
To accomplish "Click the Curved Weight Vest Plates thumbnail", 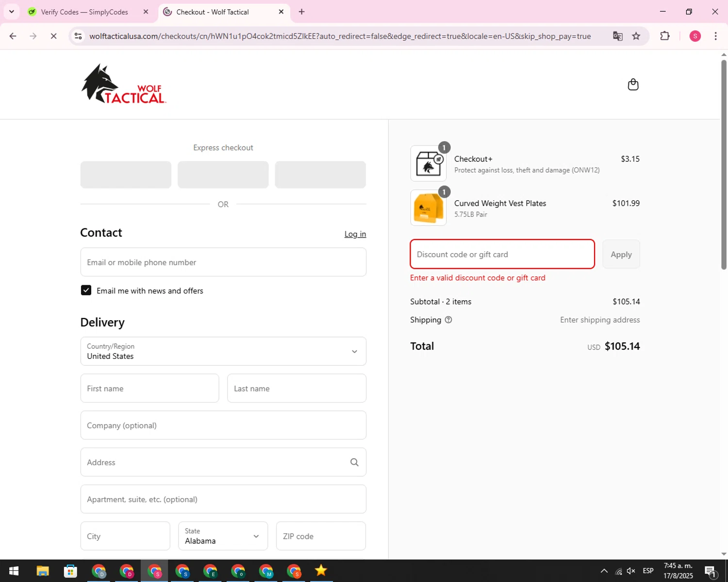I will click(429, 208).
